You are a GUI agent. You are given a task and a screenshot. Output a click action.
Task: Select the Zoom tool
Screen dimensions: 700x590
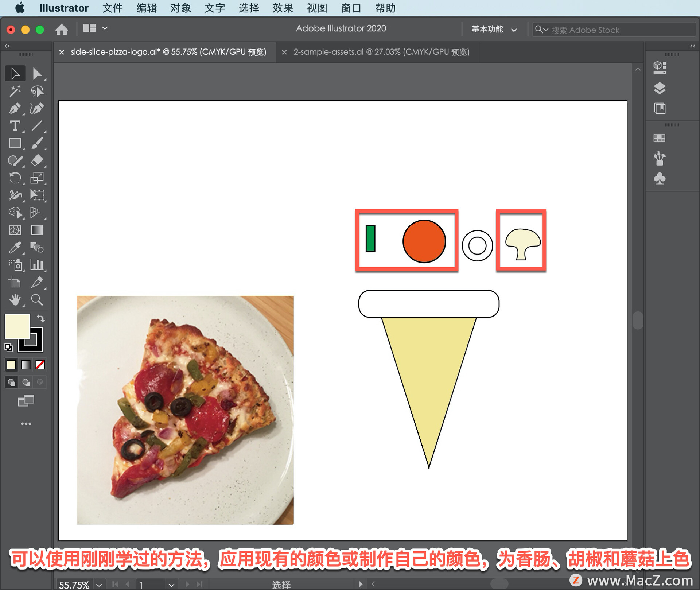coord(37,300)
